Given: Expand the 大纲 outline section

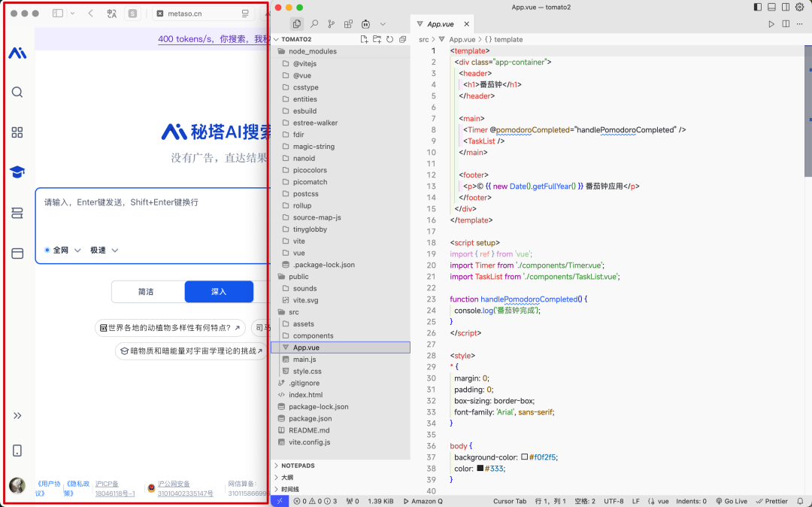Looking at the screenshot, I should [x=341, y=478].
